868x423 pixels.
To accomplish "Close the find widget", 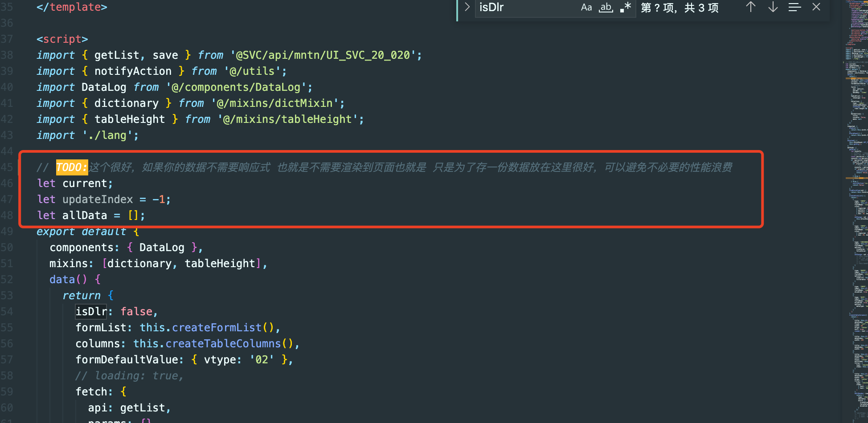I will click(x=816, y=7).
